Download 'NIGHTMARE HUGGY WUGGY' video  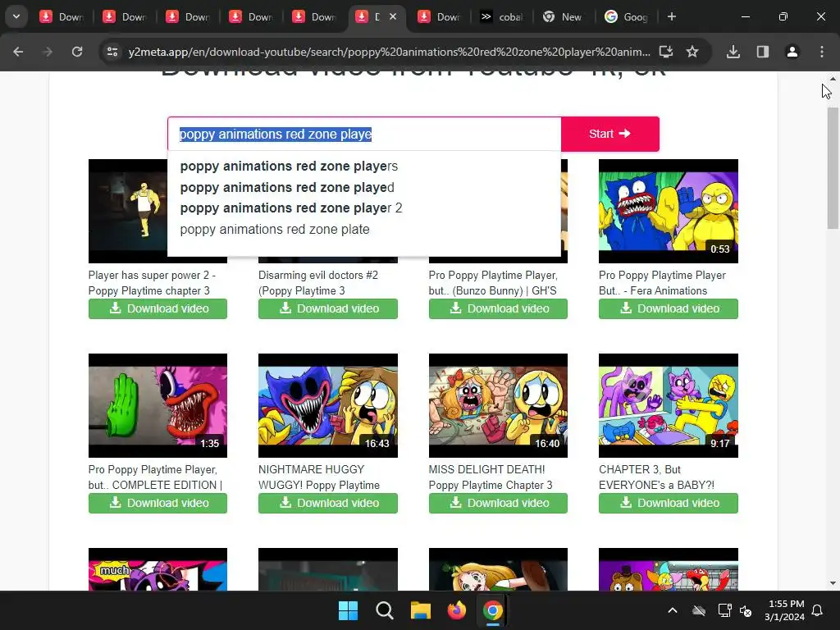[x=328, y=503]
